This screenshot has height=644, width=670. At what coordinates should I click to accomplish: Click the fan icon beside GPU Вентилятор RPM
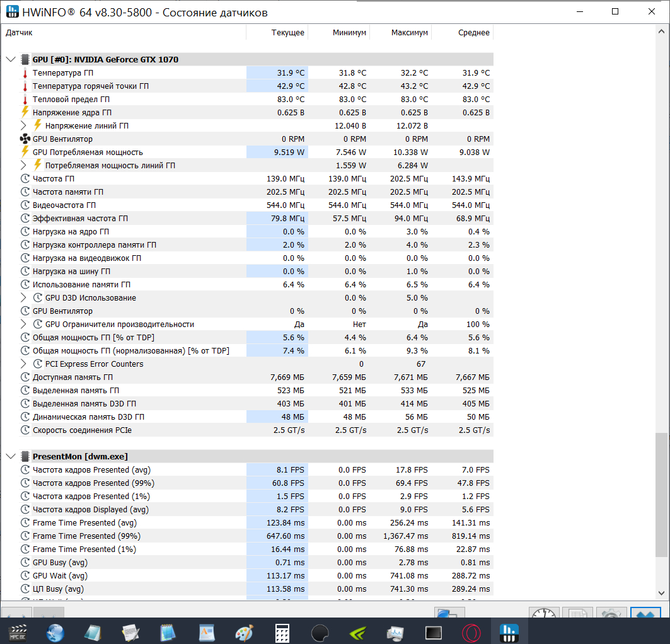pyautogui.click(x=25, y=139)
